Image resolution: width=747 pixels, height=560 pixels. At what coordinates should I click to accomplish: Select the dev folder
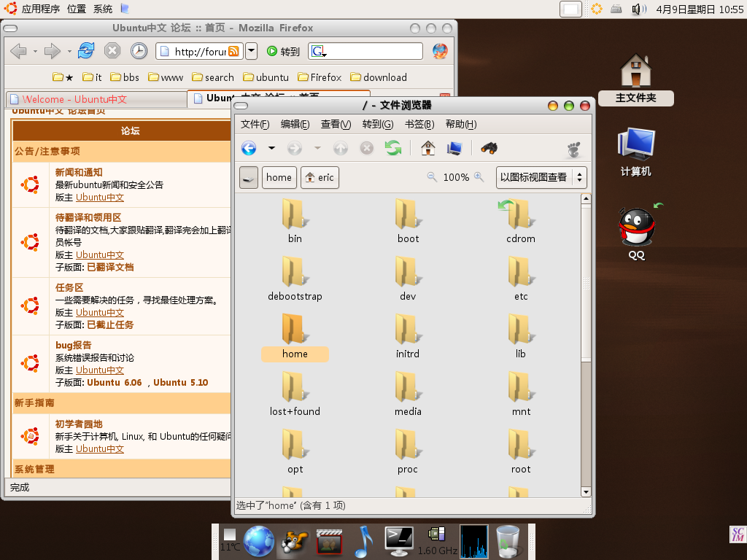click(x=408, y=279)
